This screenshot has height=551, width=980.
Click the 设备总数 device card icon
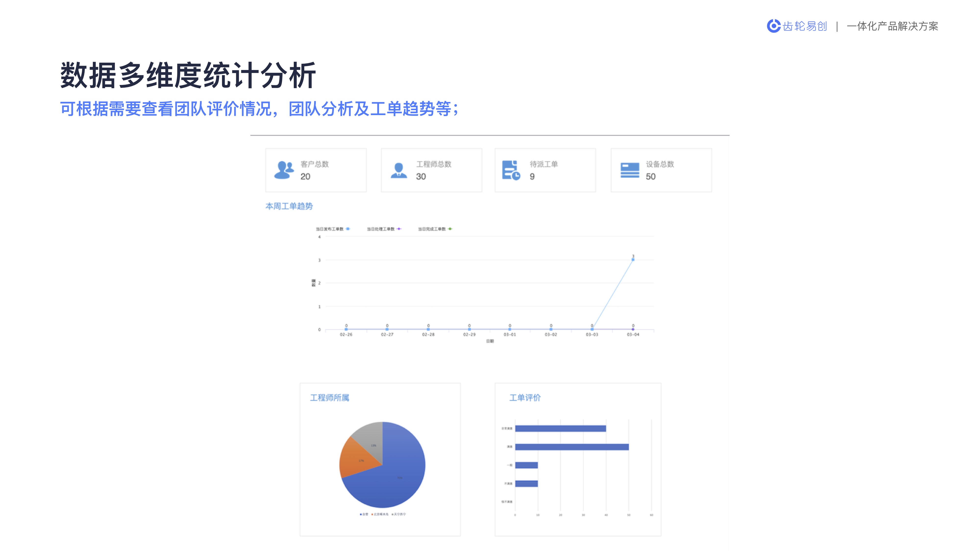[630, 170]
